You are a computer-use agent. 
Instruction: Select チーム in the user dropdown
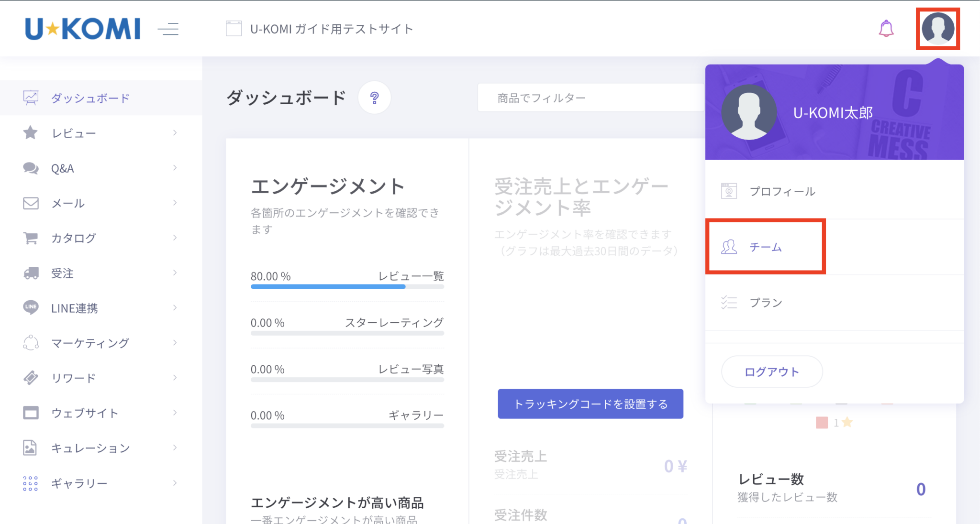click(765, 247)
